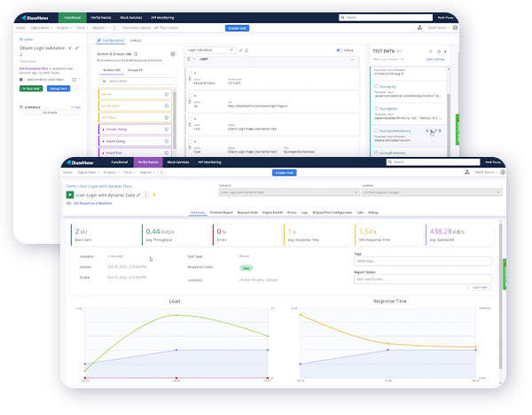Viewport: 532px width, 415px height.
Task: Edit the DBank Login Validation test name
Action: click(77, 48)
